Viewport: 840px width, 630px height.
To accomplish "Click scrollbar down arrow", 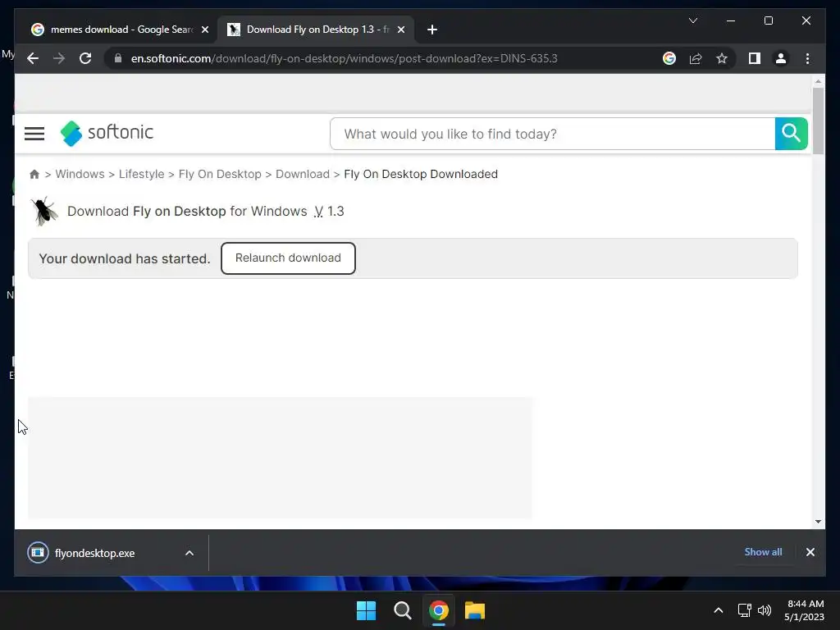I will pos(818,521).
